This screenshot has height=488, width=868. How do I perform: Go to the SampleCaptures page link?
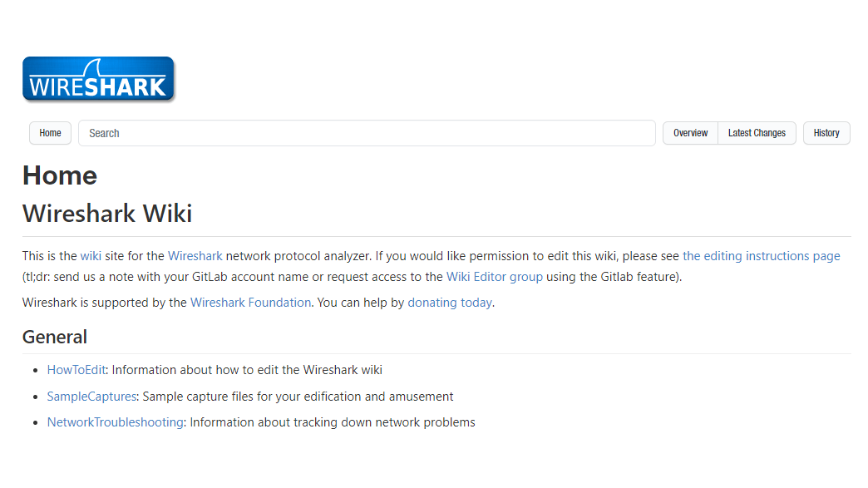tap(91, 397)
